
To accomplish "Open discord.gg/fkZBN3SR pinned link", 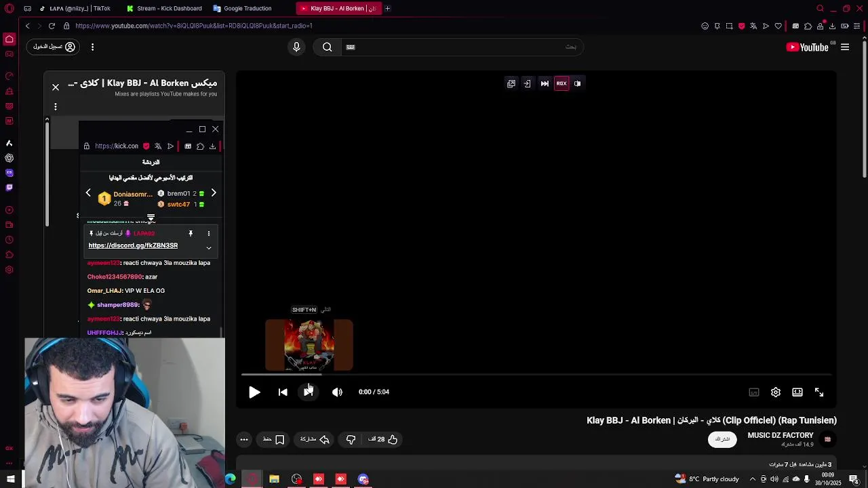I will [x=133, y=245].
